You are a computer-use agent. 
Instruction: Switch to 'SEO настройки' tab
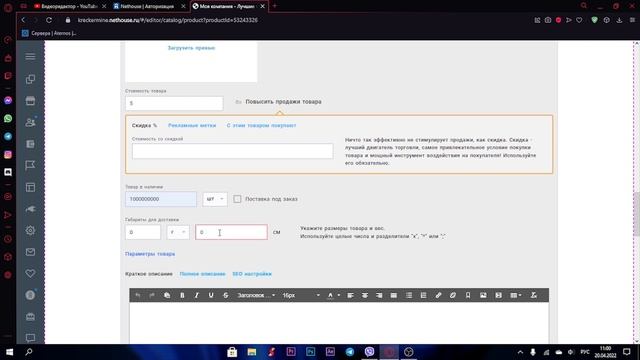[252, 274]
